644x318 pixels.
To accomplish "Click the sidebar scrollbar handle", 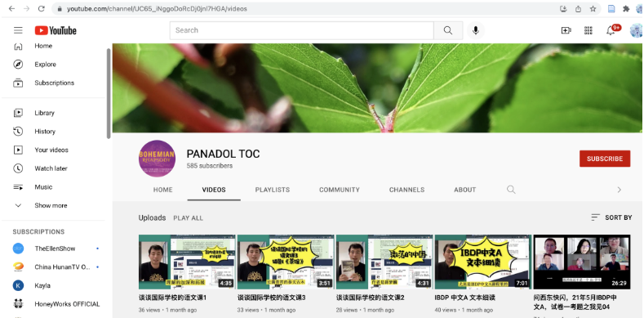I will [109, 93].
